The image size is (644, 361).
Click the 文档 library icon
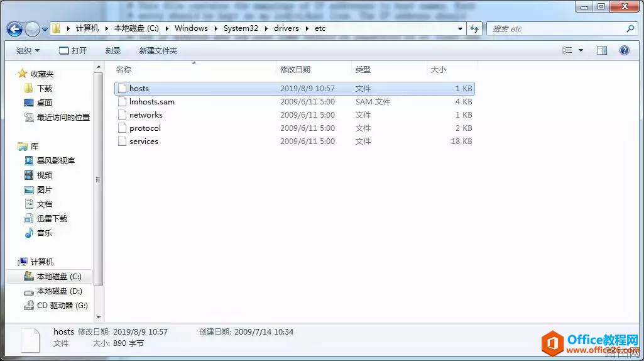(x=29, y=204)
